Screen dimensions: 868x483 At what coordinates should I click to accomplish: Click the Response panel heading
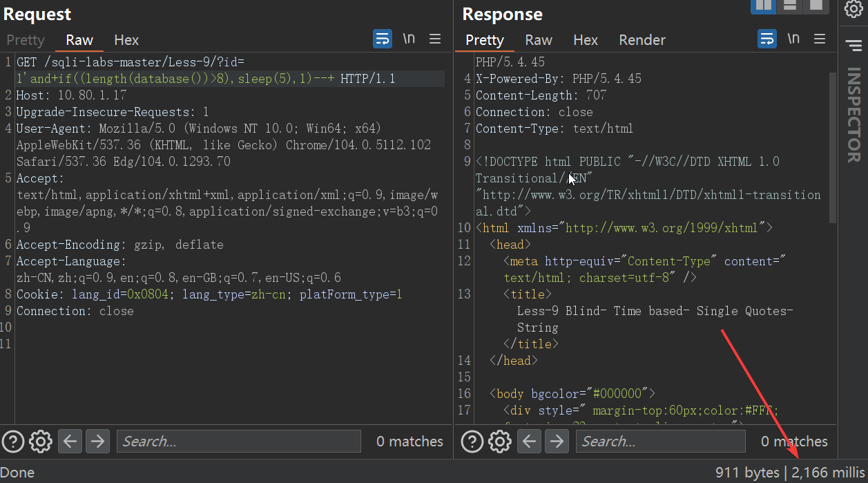coord(503,14)
